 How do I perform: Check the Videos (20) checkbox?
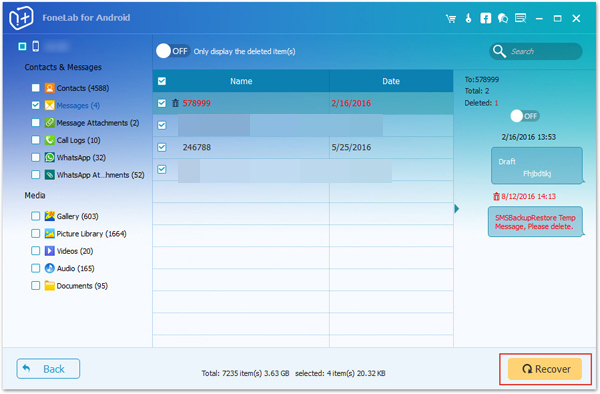(36, 251)
